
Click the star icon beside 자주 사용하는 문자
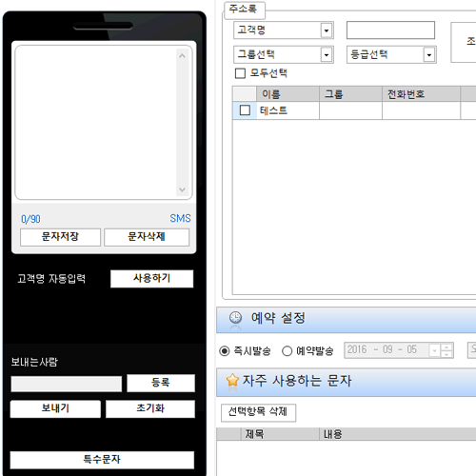coord(232,380)
